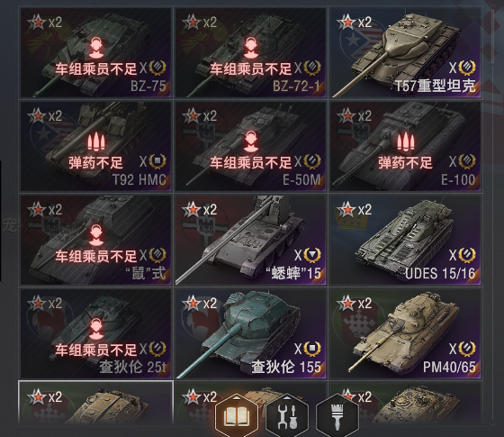Select the 查狄伦 155 artillery card
This screenshot has width=504, height=437.
coord(251,333)
